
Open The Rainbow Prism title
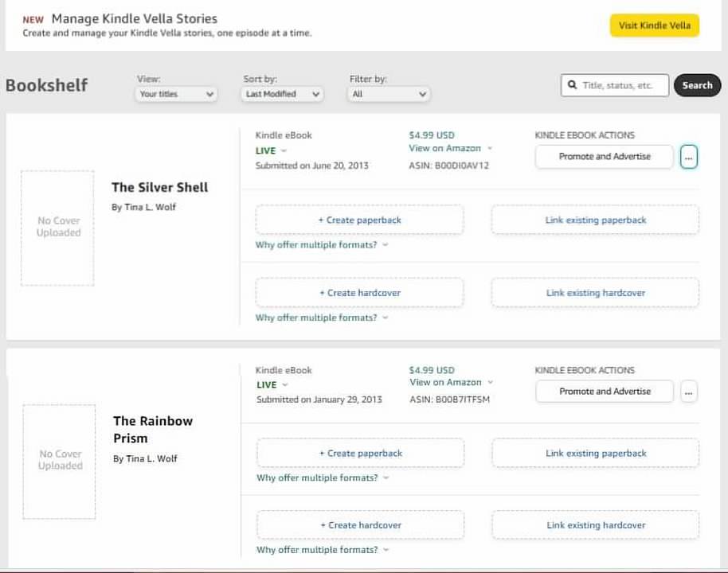(x=153, y=430)
